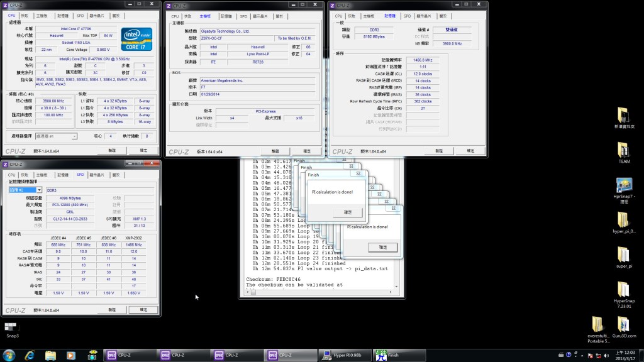644x362 pixels.
Task: Open the Snap3 desktop icon
Action: point(11,330)
